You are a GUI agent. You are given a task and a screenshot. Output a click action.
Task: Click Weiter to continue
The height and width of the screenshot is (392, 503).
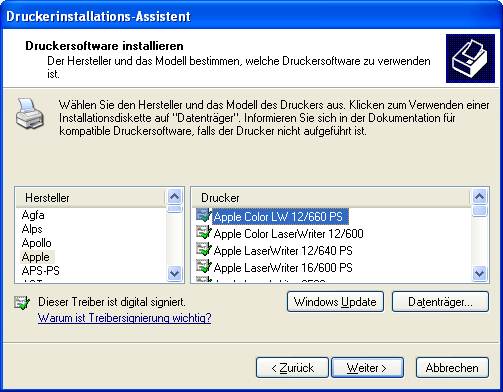click(367, 368)
